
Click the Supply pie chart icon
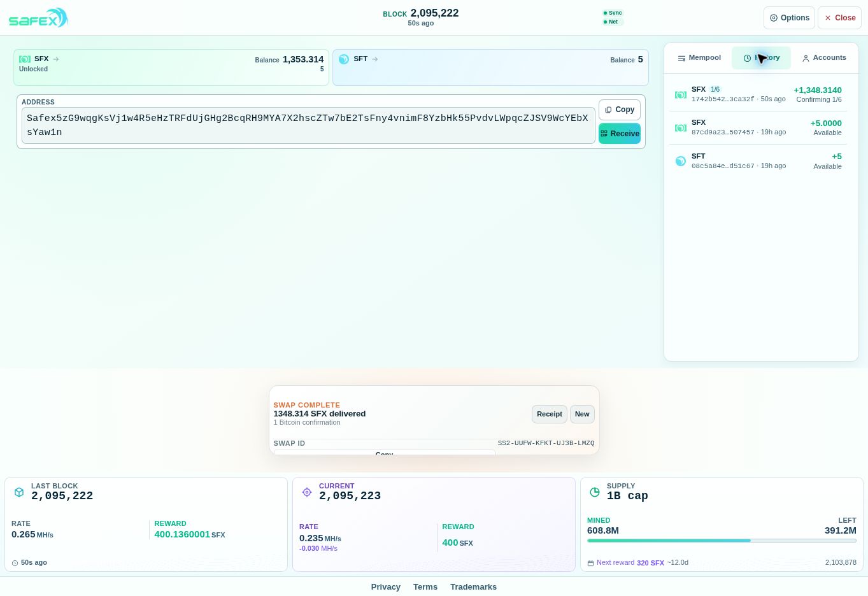(595, 492)
